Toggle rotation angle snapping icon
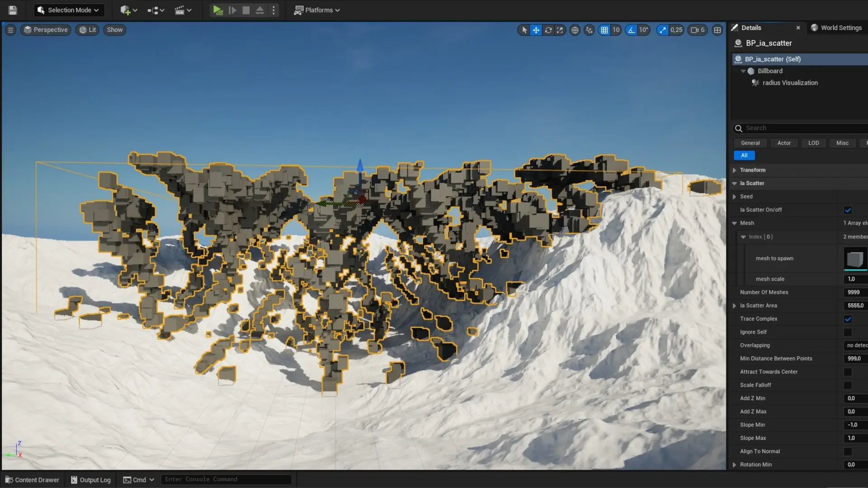This screenshot has width=868, height=488. [631, 30]
